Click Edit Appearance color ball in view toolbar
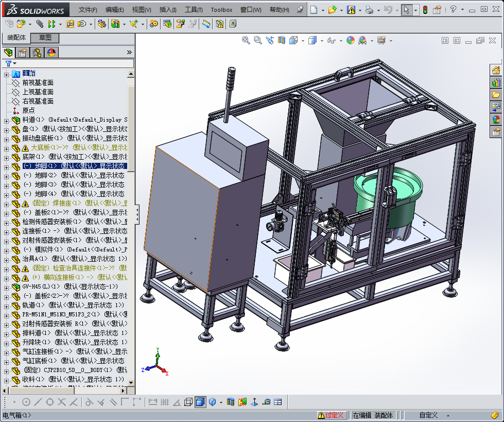This screenshot has width=504, height=422. pos(351,40)
